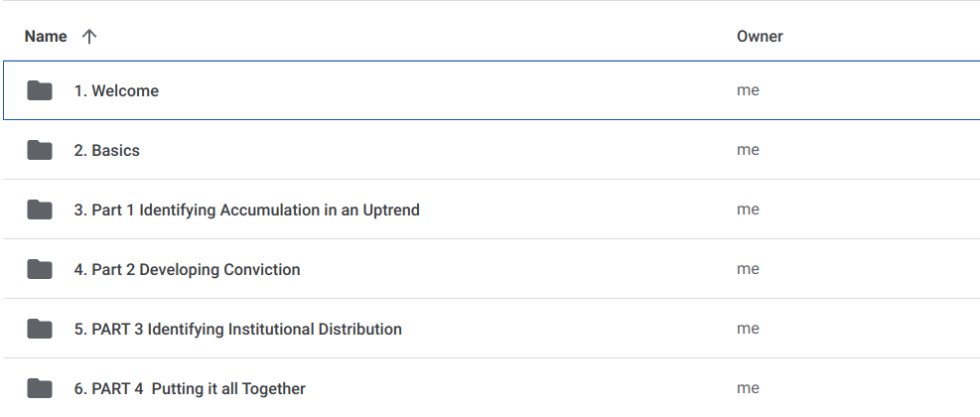The width and height of the screenshot is (980, 417).
Task: Click the Owner column header
Action: [x=760, y=37]
